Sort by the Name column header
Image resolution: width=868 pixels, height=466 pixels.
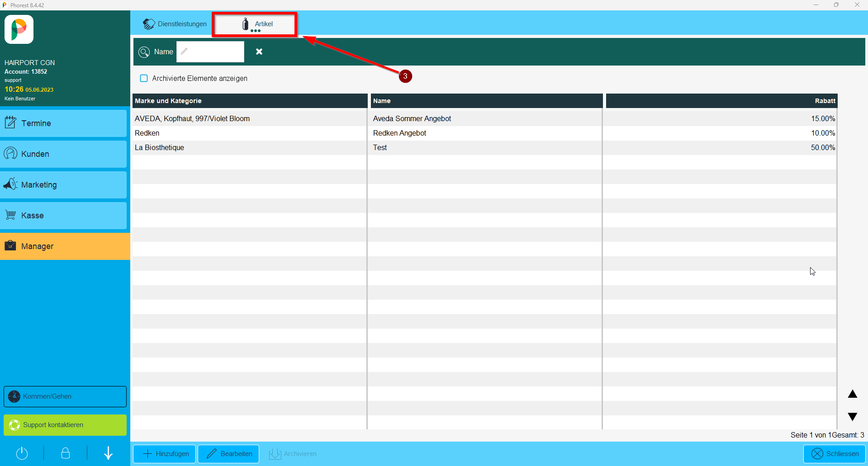click(487, 101)
